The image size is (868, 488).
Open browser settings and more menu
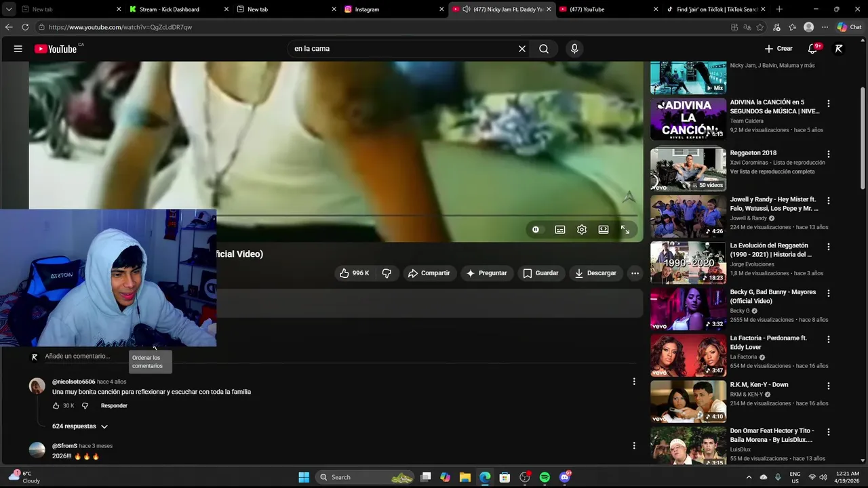click(x=825, y=27)
